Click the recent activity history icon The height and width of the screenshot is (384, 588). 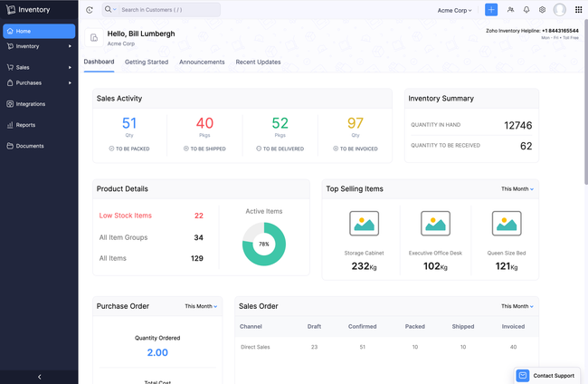coord(90,10)
